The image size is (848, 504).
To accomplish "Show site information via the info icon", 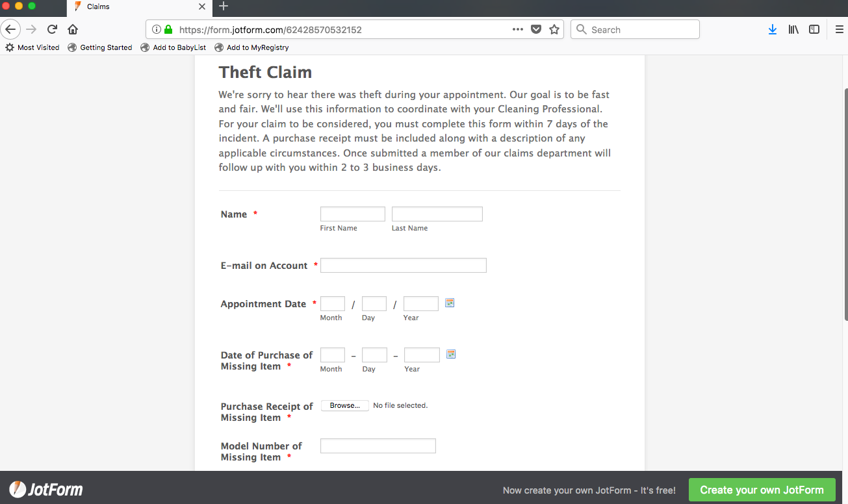I will pyautogui.click(x=156, y=29).
